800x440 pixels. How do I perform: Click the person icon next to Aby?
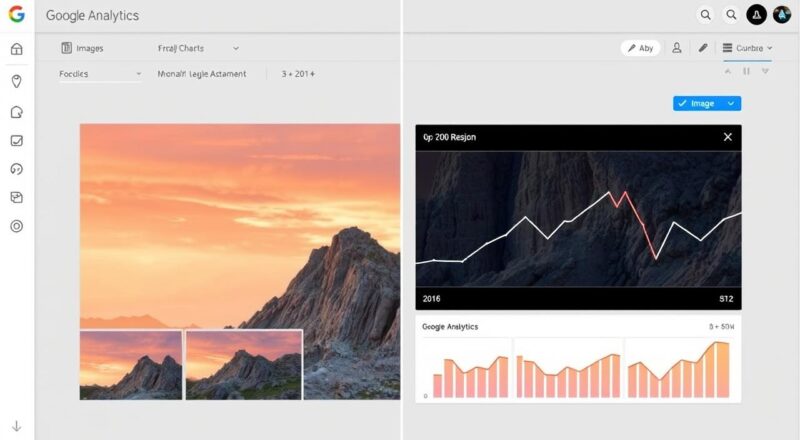pos(677,48)
